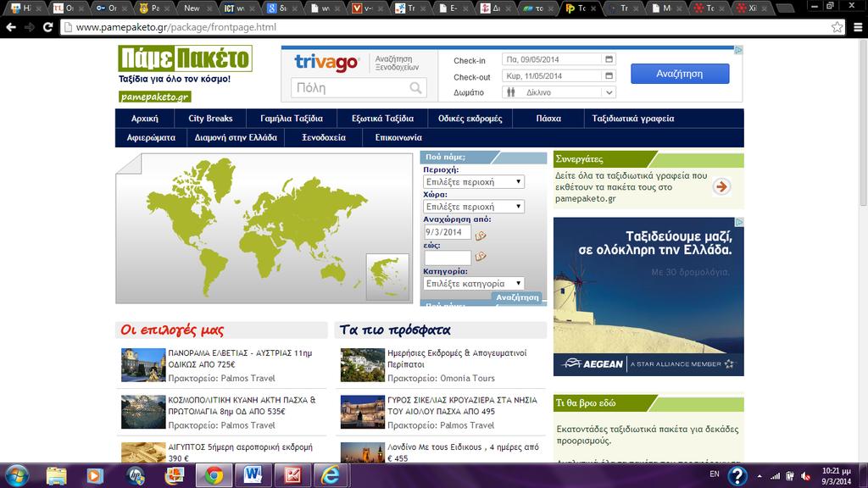Click the Πόλη city search field

click(x=359, y=87)
